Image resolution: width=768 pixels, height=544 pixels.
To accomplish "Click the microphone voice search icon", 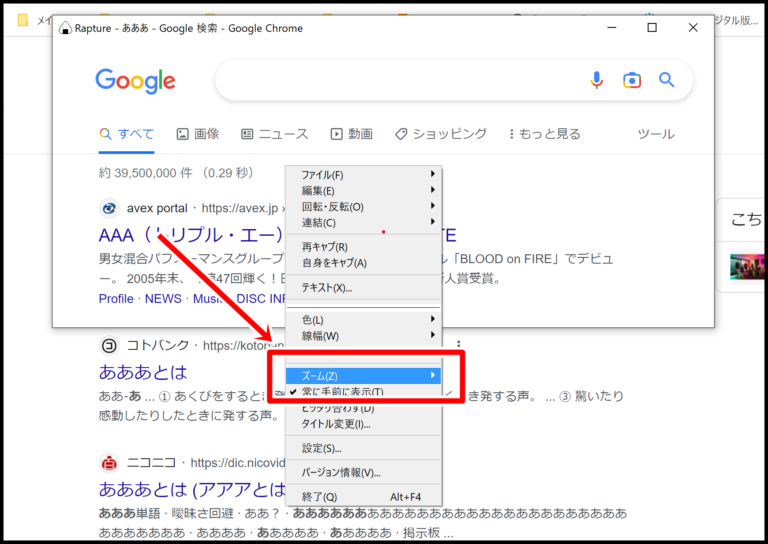I will [597, 80].
